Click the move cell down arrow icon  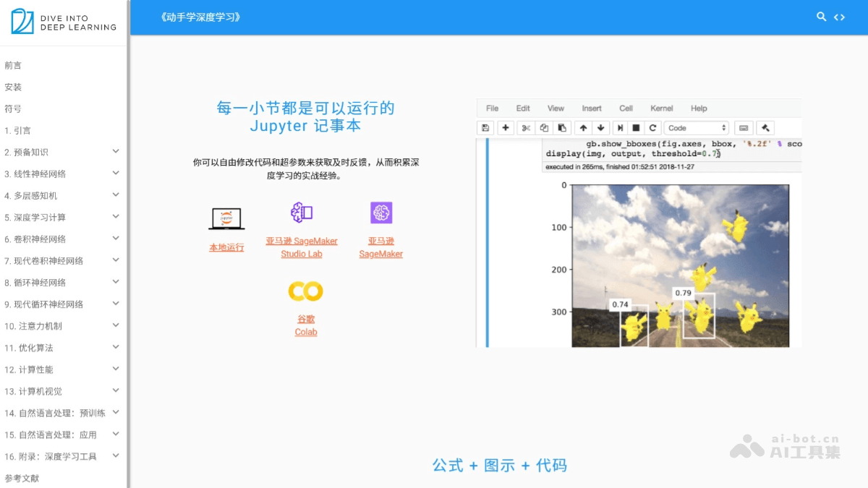click(x=601, y=128)
